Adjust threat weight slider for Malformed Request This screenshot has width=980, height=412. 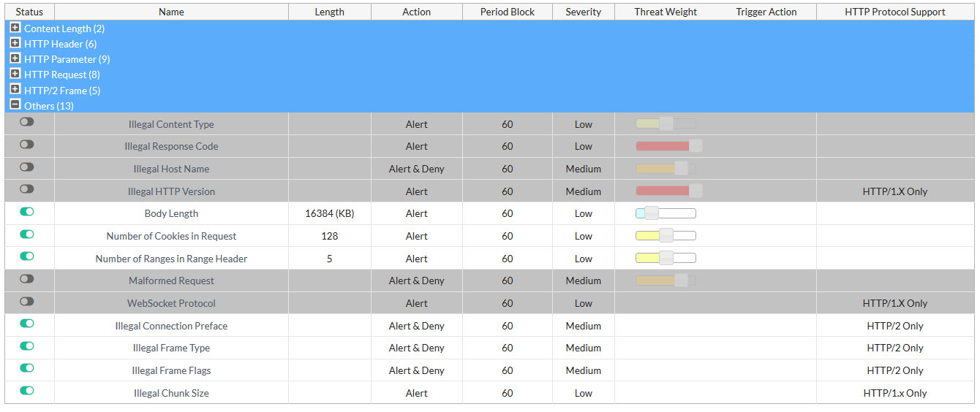[681, 281]
